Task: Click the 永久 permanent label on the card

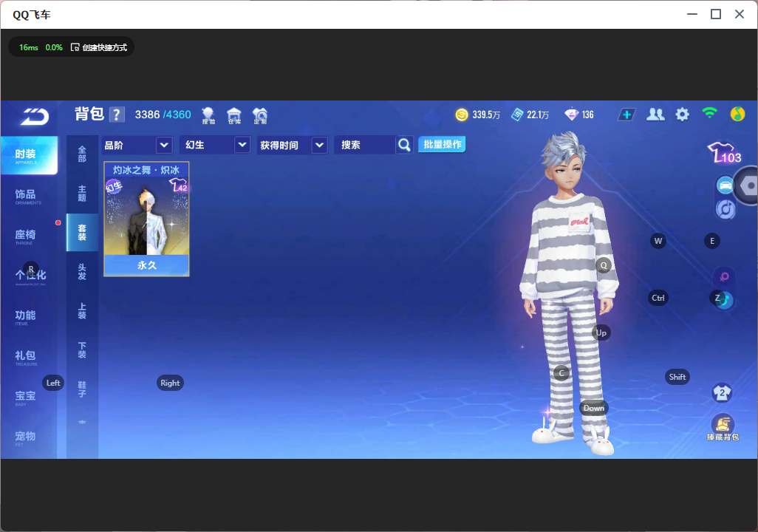Action: pos(146,265)
